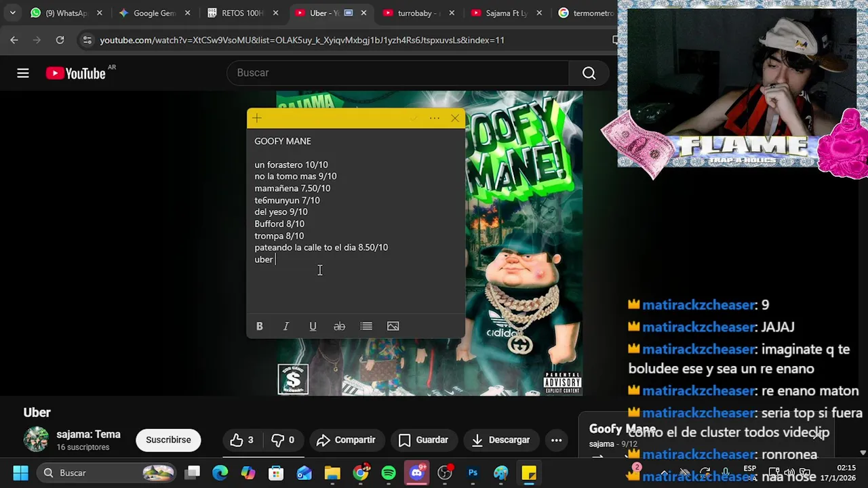Close the WhatsApp tab

(x=100, y=13)
